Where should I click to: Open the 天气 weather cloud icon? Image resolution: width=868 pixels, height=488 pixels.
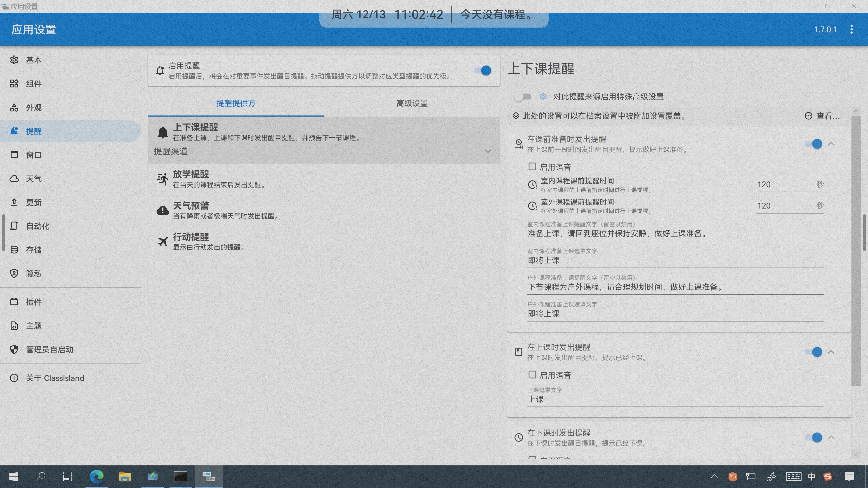[x=14, y=178]
